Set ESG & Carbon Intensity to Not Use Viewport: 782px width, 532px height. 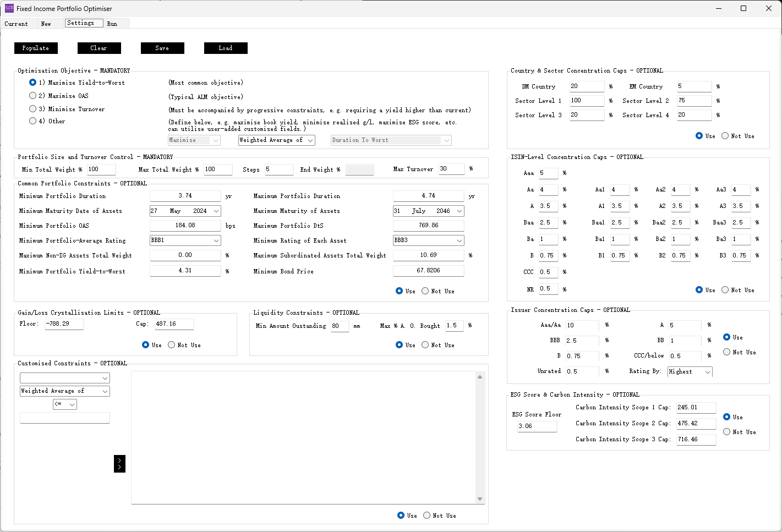[x=727, y=432]
